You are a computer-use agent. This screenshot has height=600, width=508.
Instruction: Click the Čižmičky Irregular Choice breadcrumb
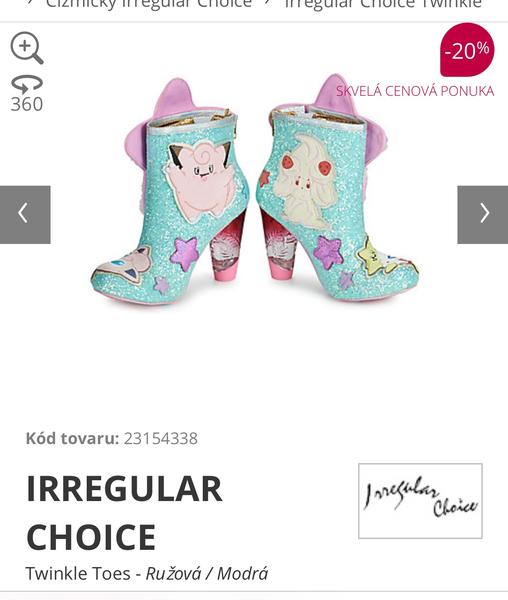point(149,4)
